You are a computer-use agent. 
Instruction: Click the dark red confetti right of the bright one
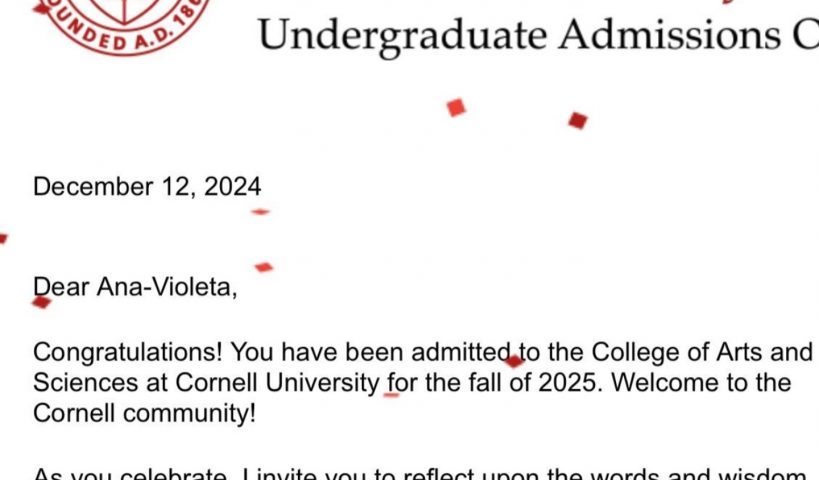[578, 121]
